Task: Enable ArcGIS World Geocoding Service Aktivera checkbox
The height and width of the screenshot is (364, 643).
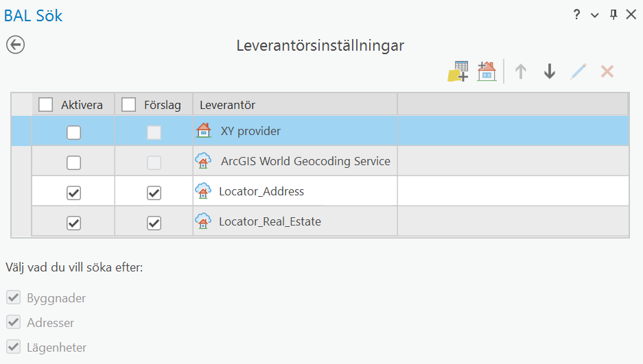Action: click(73, 162)
